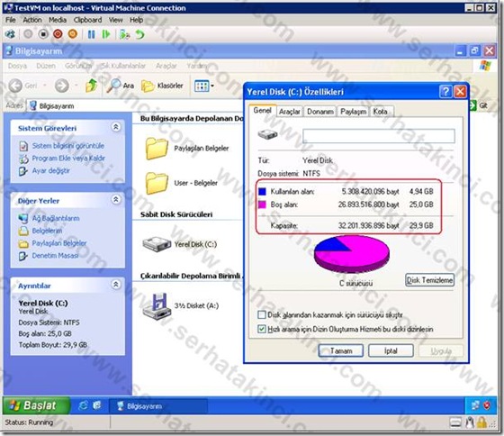
Task: Click the VM Revert green arrow icon
Action: coord(139,34)
